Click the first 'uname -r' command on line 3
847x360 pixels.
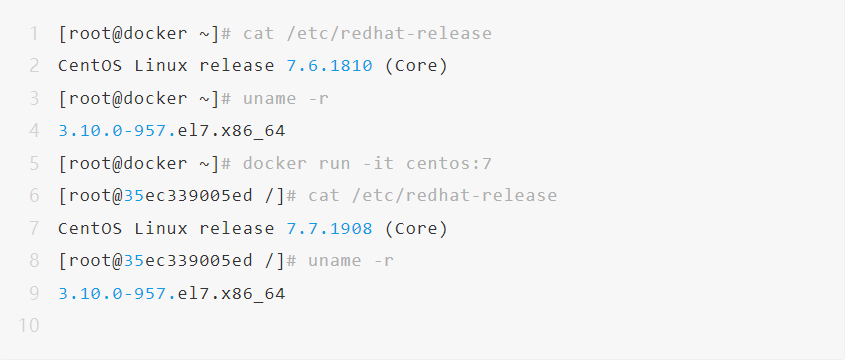(x=286, y=98)
